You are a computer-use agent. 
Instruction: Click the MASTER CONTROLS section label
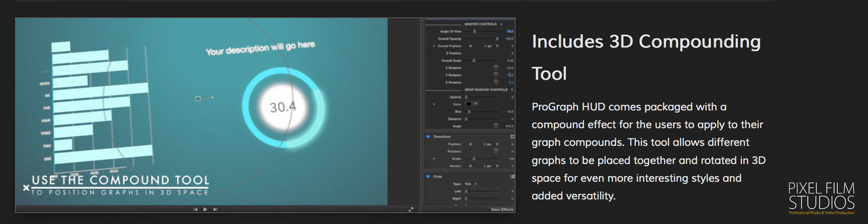click(480, 24)
